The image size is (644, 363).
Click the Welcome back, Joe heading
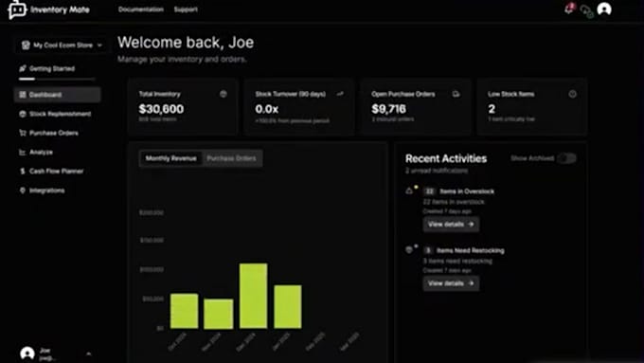pos(186,43)
